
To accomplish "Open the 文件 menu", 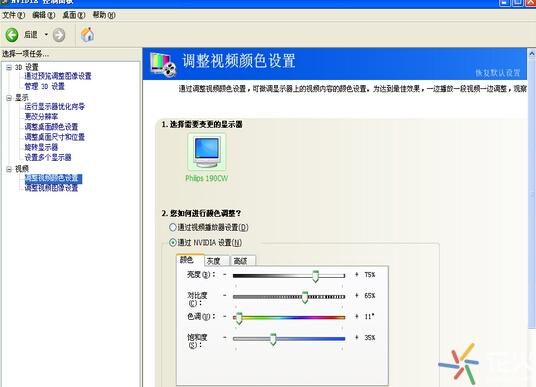I will 14,15.
